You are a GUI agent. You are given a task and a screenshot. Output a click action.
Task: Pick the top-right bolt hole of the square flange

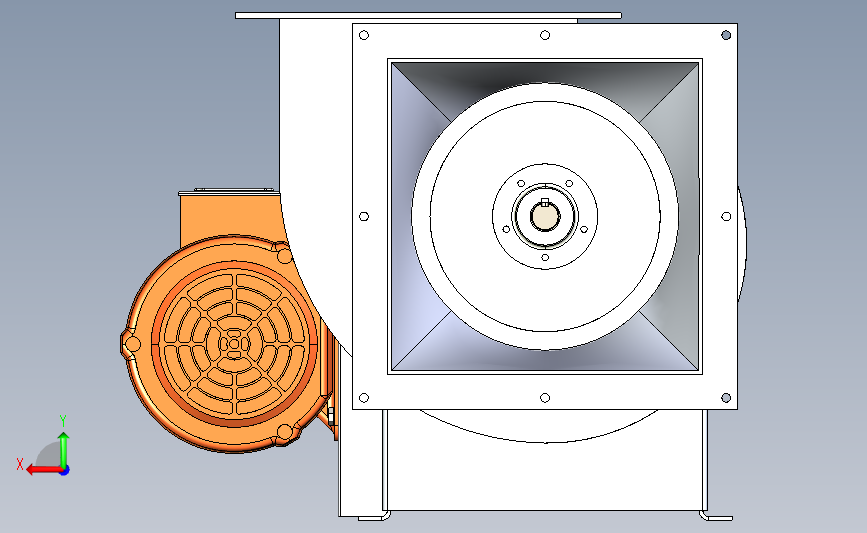tap(726, 35)
